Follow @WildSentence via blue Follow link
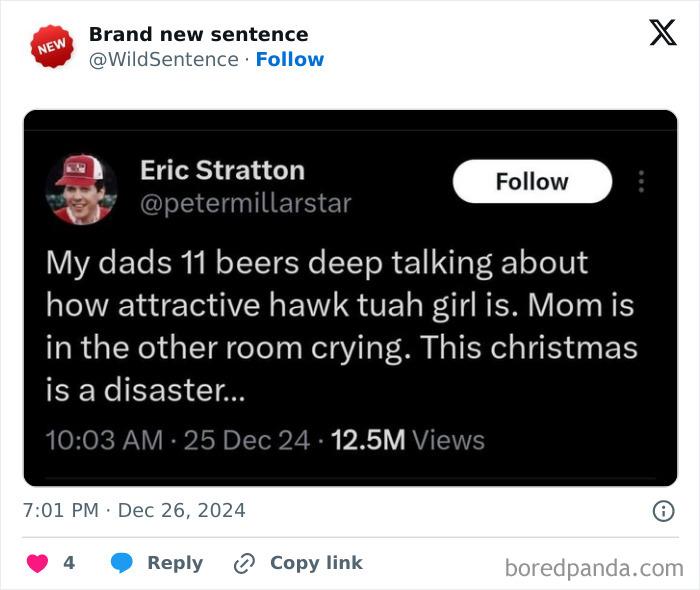This screenshot has height=590, width=700. click(290, 59)
